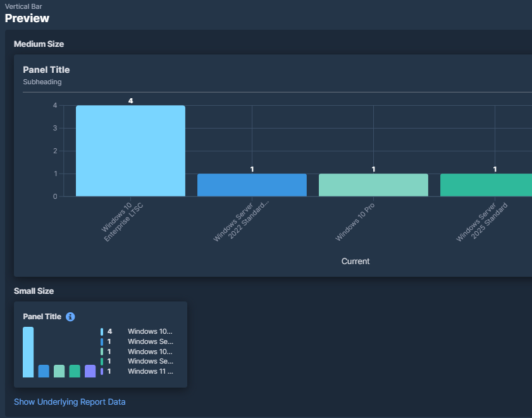The image size is (532, 418).
Task: Select the Vertical Bar breadcrumb label
Action: tap(23, 6)
